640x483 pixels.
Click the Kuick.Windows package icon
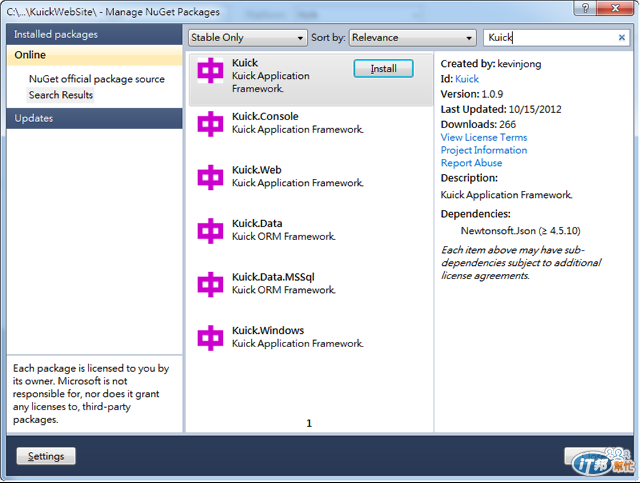[x=210, y=338]
